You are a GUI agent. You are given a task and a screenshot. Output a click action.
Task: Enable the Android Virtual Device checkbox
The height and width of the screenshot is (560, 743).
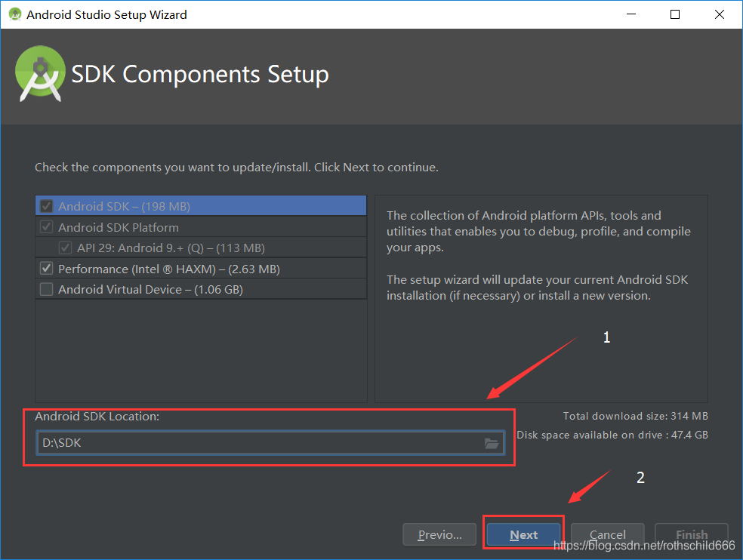click(x=47, y=289)
